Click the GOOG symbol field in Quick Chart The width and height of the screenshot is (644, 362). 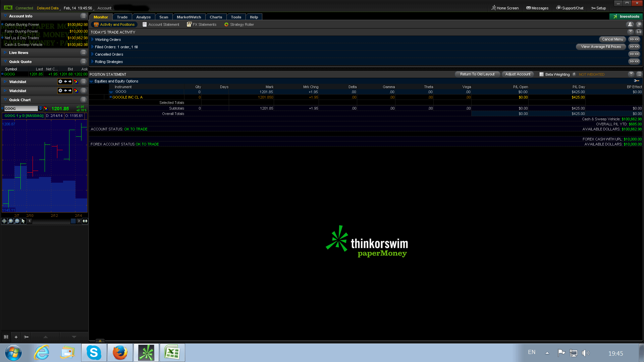click(21, 109)
